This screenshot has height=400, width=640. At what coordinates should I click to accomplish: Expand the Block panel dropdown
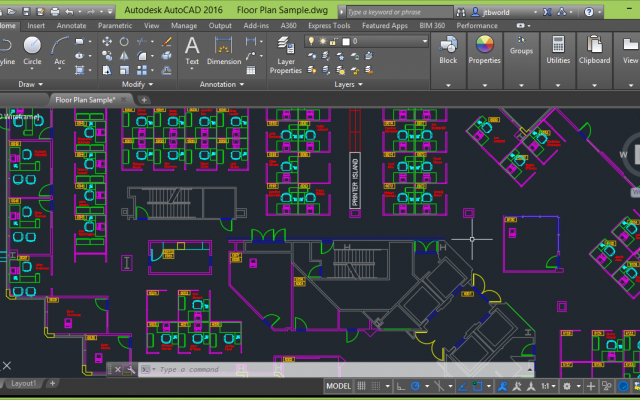pyautogui.click(x=448, y=85)
